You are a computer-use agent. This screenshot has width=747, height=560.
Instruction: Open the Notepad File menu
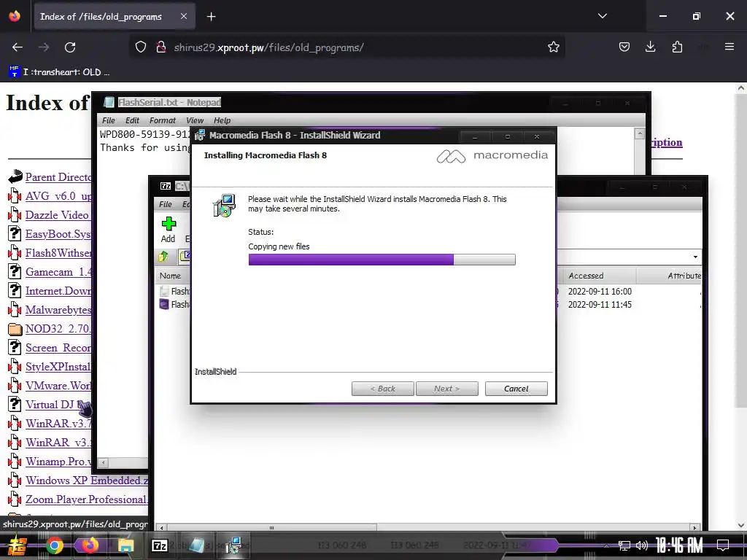coord(109,120)
